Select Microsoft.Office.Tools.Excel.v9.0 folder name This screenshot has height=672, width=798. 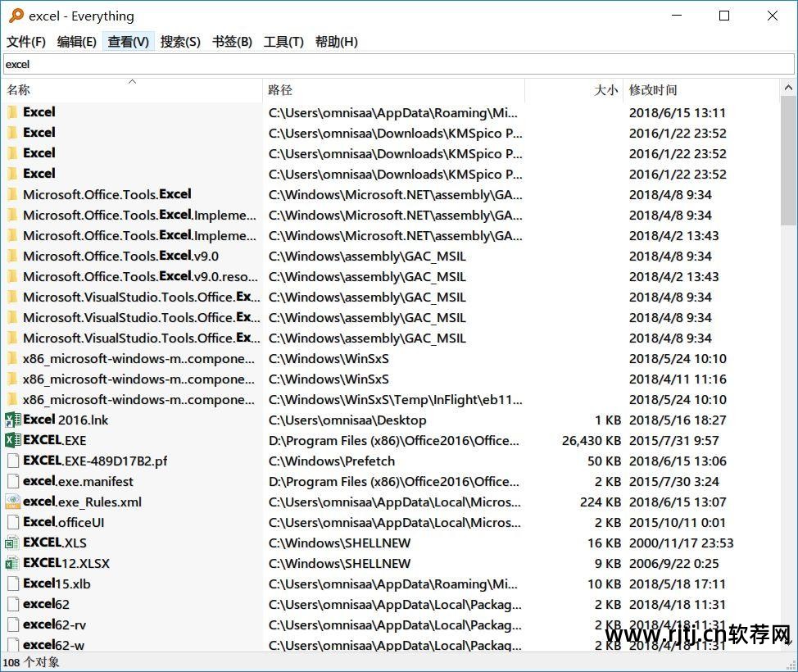click(120, 256)
